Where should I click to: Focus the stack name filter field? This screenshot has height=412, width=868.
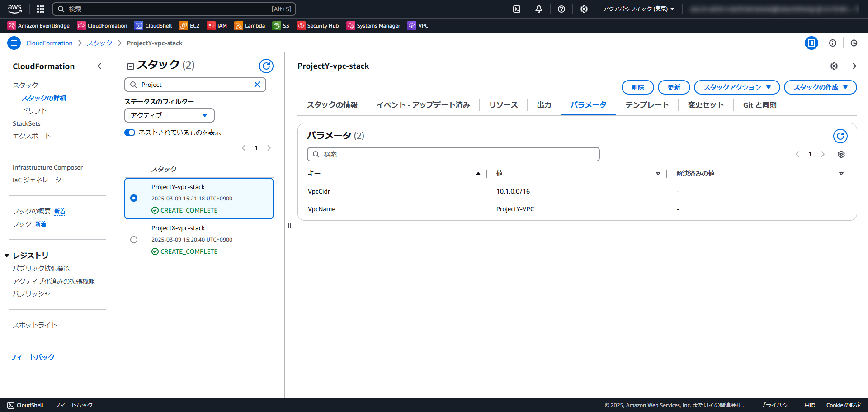point(195,85)
